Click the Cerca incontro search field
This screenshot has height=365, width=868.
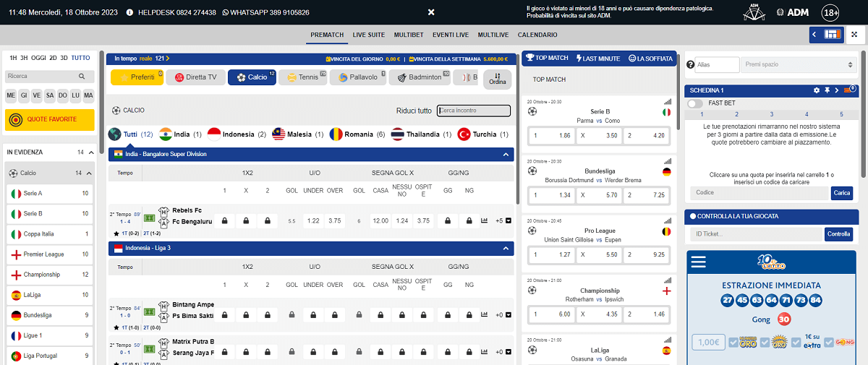tap(474, 111)
